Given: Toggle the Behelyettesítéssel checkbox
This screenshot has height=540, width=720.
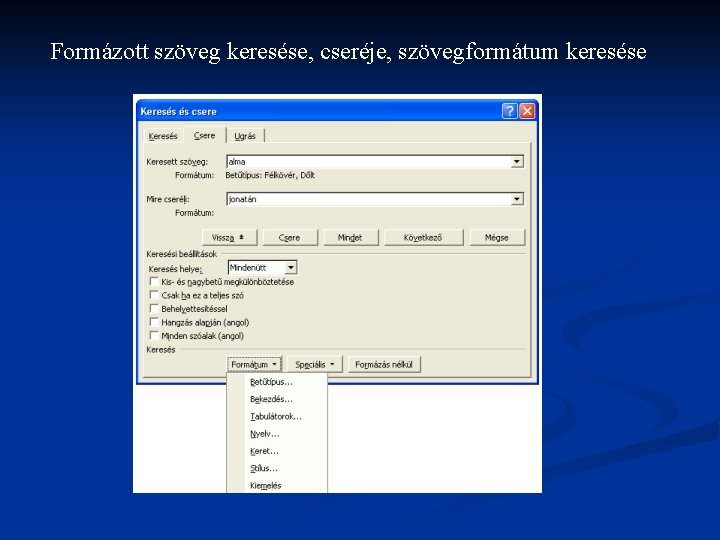Looking at the screenshot, I should [154, 309].
